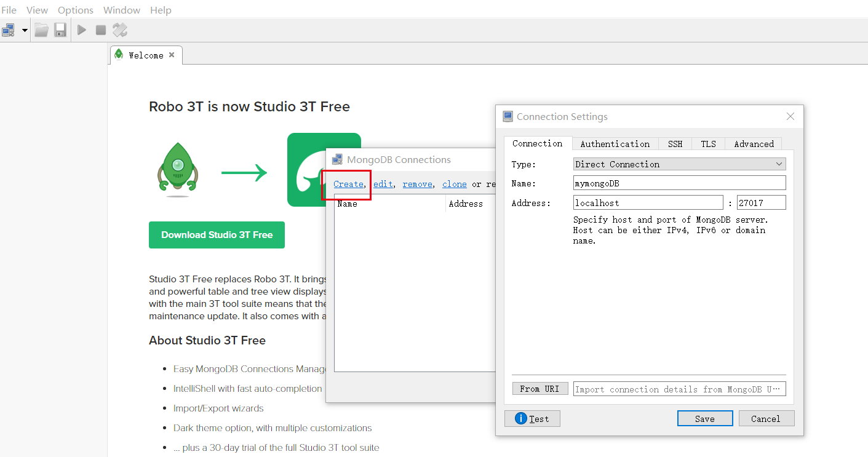This screenshot has height=457, width=868.
Task: Click the Save button
Action: click(x=705, y=419)
